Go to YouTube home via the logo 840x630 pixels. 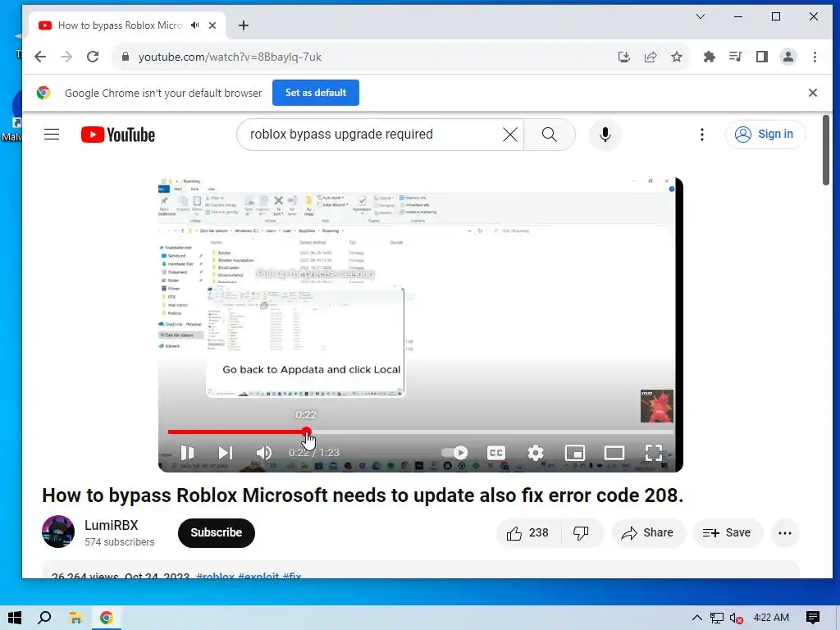click(x=118, y=135)
